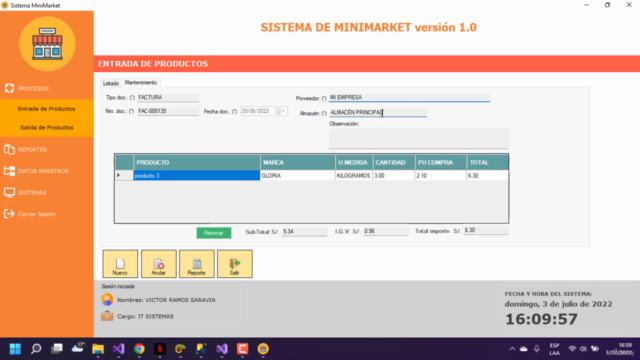
Task: Click the Nro. doc. FAC-000135 field
Action: click(168, 111)
